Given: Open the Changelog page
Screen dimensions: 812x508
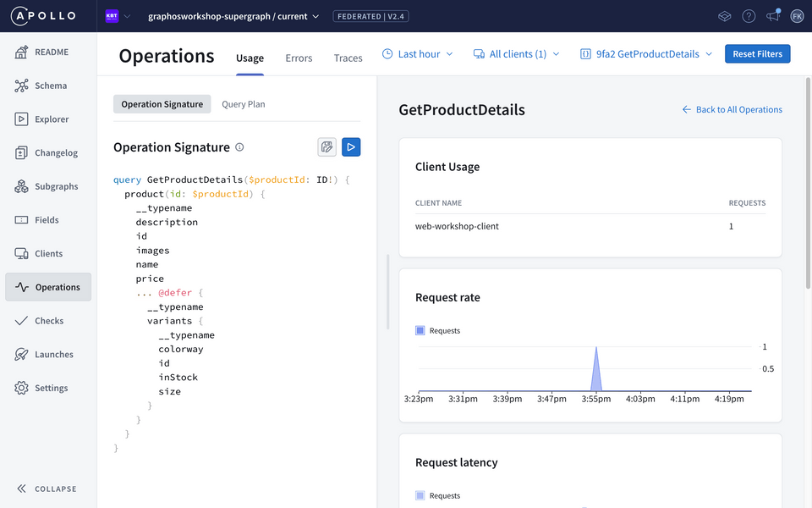Looking at the screenshot, I should tap(48, 153).
